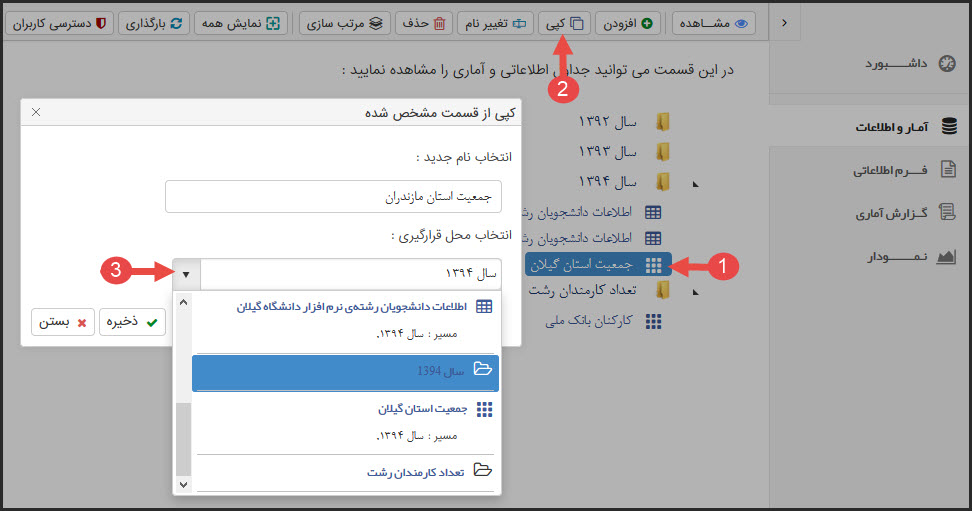
Task: Open the مرتب سازی (Sort) tool
Action: [x=346, y=22]
